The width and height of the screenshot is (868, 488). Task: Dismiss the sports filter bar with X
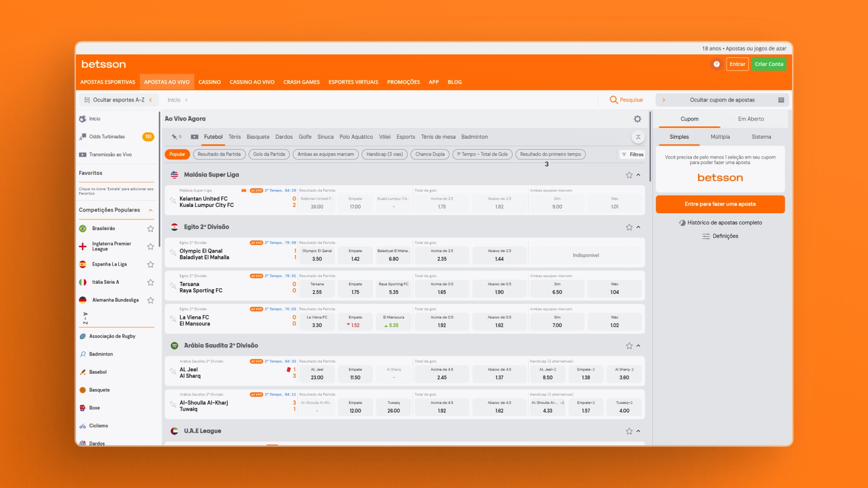pyautogui.click(x=638, y=137)
